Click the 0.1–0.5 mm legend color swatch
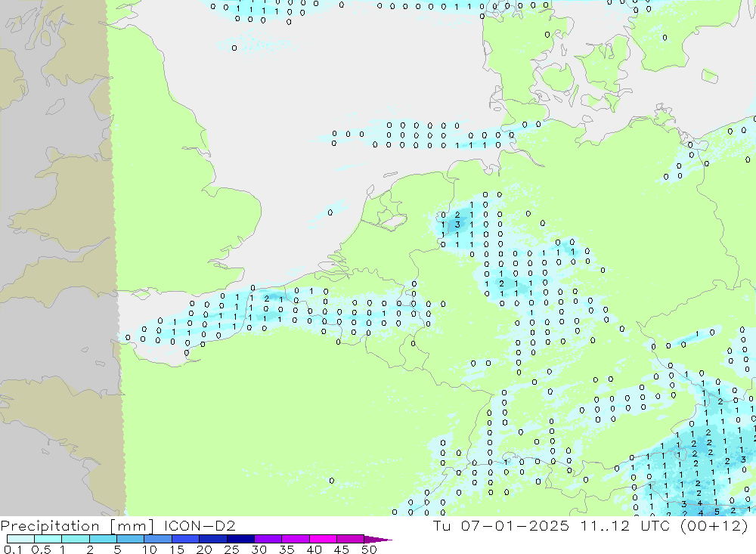 pos(20,539)
